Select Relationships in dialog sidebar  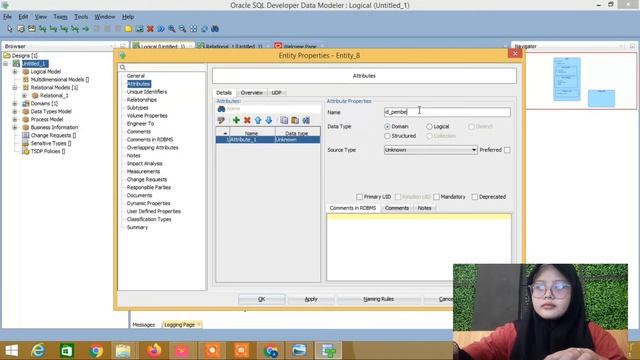[142, 100]
